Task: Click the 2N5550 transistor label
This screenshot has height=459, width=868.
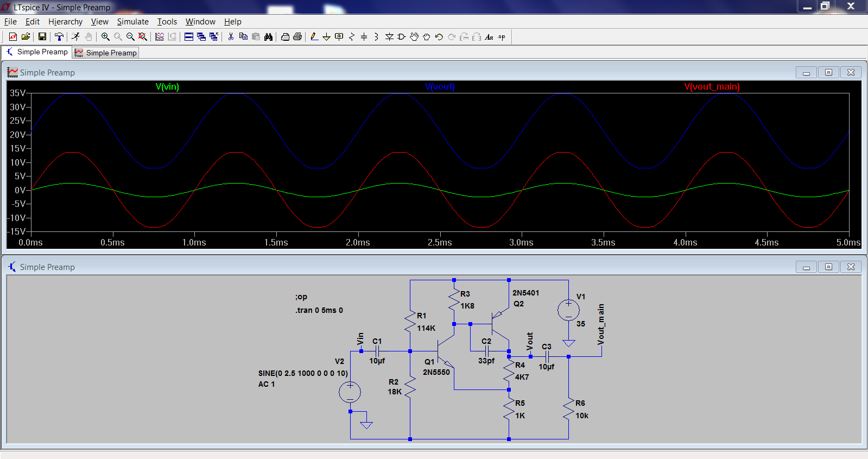Action: pyautogui.click(x=436, y=372)
